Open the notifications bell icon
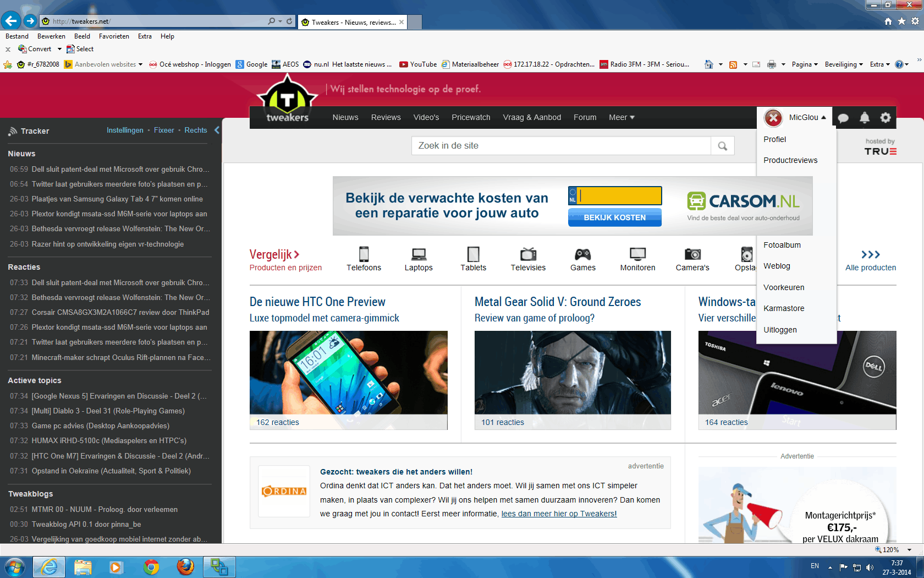 click(x=865, y=117)
